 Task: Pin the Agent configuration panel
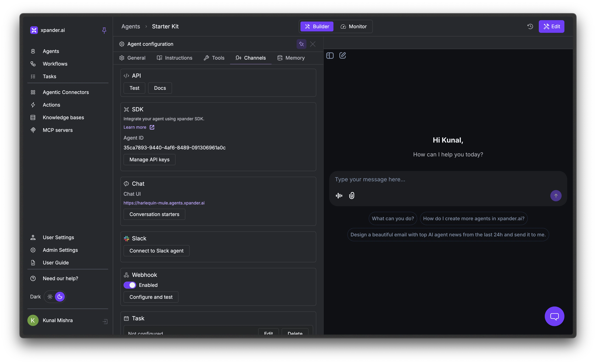pos(301,44)
